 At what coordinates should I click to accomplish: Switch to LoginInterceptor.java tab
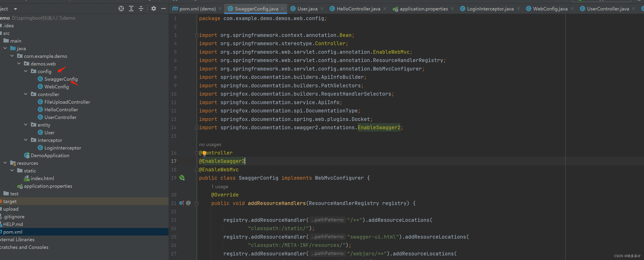(490, 9)
